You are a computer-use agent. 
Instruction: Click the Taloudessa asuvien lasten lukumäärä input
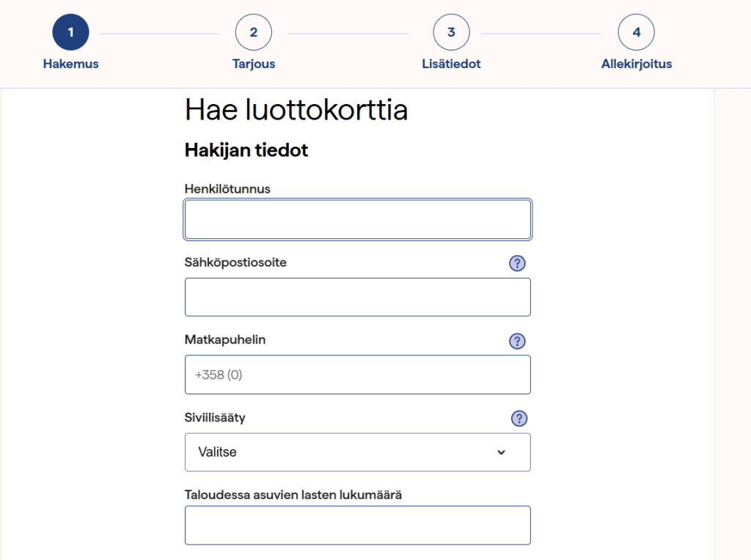[357, 526]
